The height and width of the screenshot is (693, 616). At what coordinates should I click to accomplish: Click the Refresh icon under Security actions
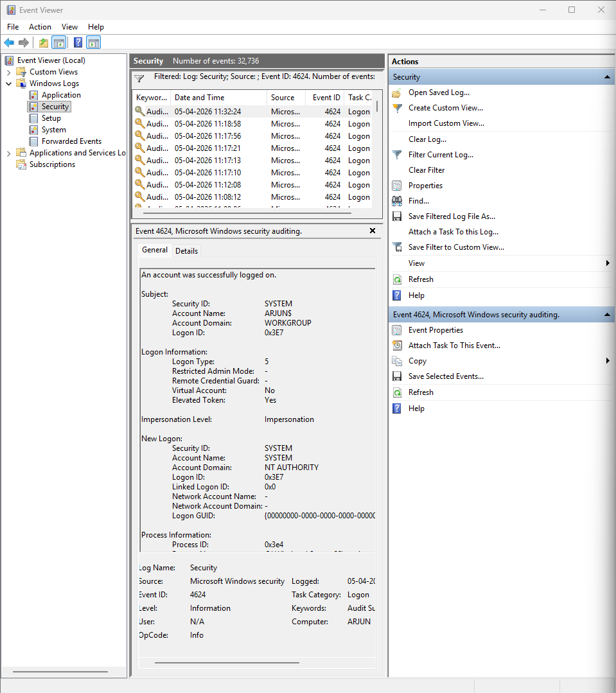coord(397,279)
